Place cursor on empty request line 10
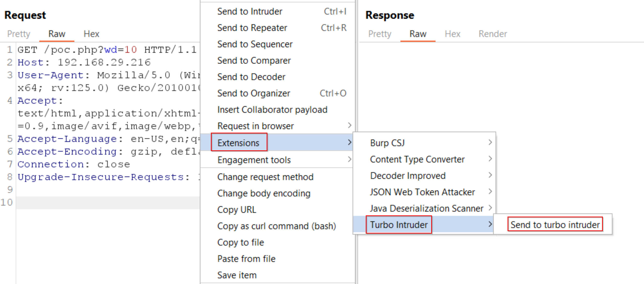This screenshot has width=644, height=284. coord(108,203)
